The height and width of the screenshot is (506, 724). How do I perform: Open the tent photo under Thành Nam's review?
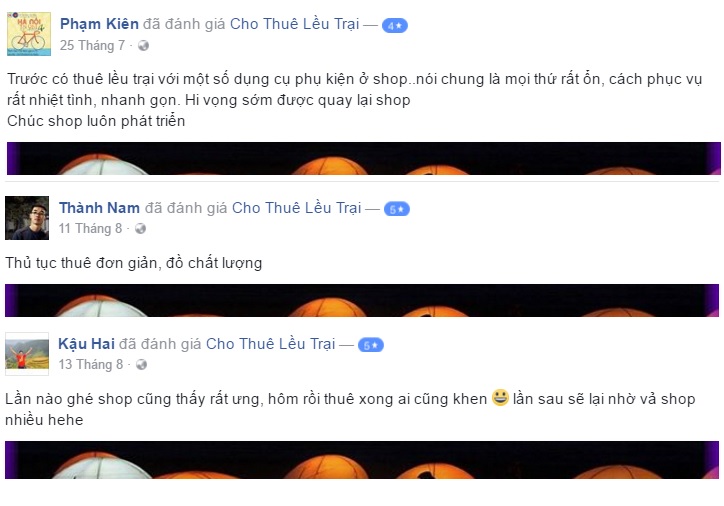362,301
